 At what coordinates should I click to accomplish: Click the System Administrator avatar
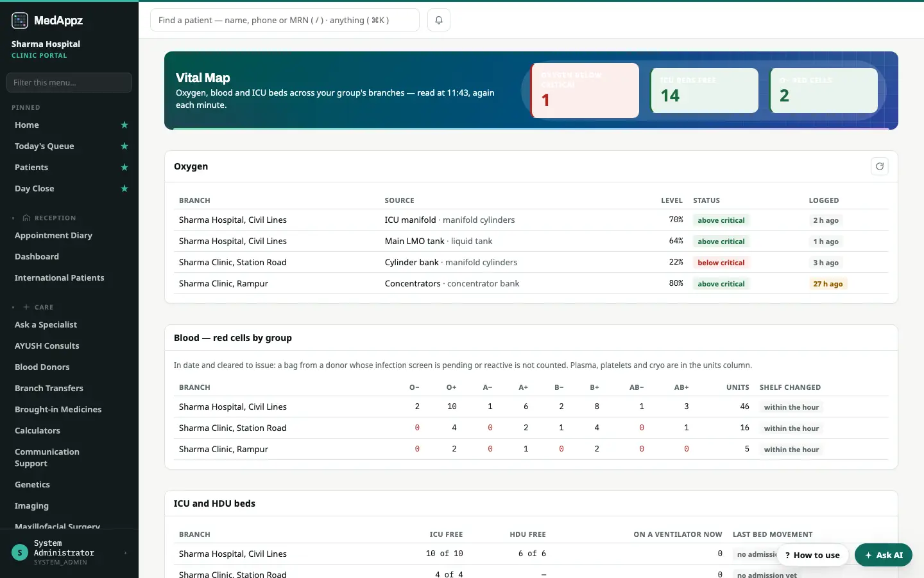click(20, 552)
